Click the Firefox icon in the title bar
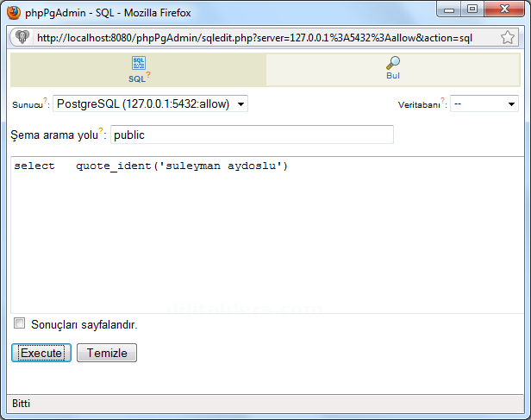Image resolution: width=531 pixels, height=420 pixels. pos(13,11)
